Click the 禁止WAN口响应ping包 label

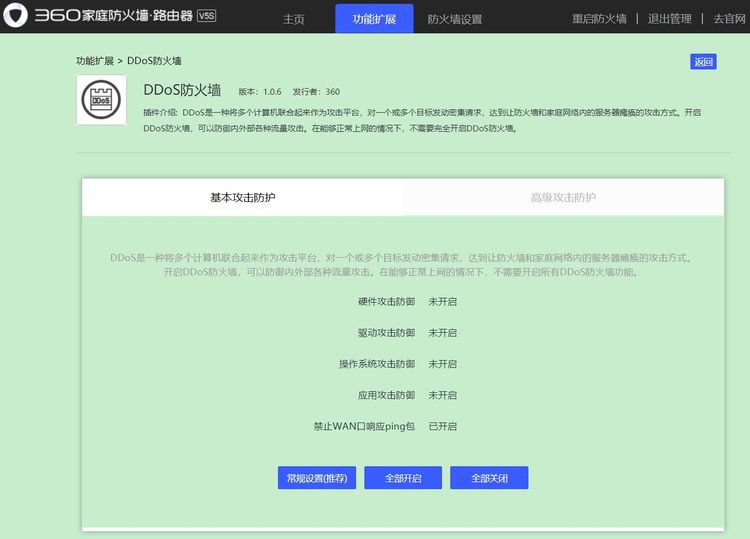click(x=364, y=426)
